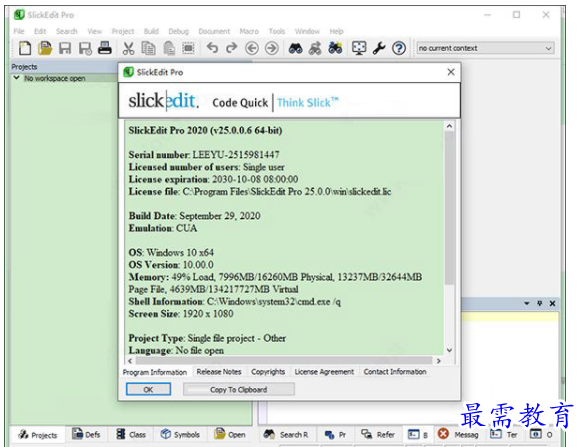Viewport: 582px width, 447px height.
Task: Click the Save As toolbar icon
Action: point(85,48)
